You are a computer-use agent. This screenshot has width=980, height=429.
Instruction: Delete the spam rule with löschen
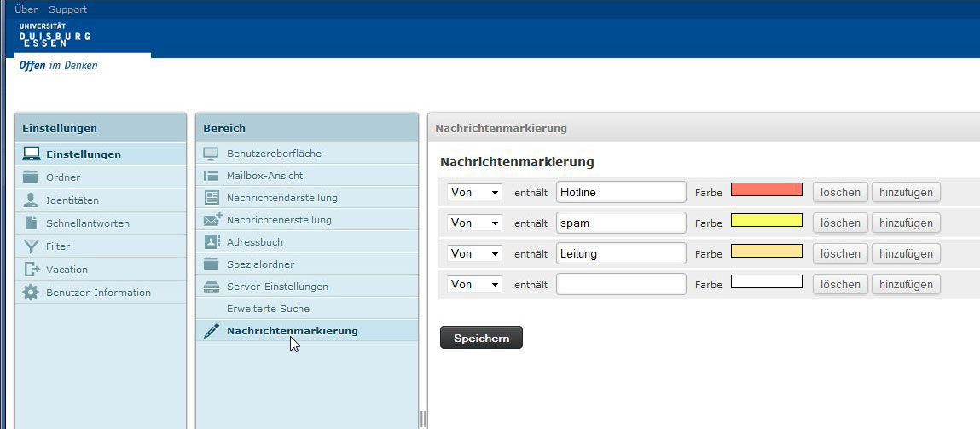coord(840,223)
